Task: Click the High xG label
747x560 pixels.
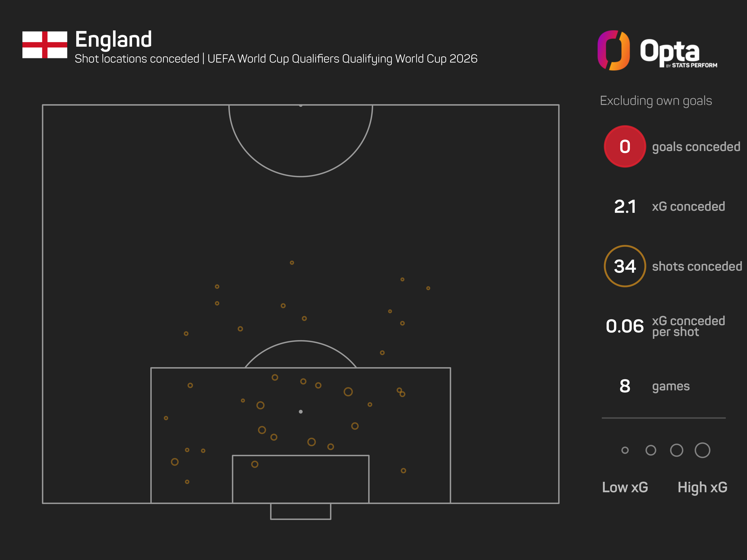Action: 702,487
